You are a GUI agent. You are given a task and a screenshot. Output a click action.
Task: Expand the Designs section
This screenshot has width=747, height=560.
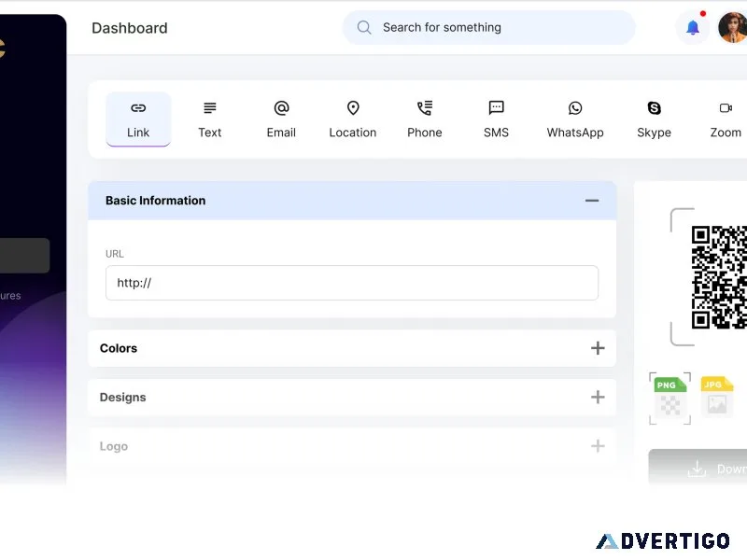[x=598, y=398]
